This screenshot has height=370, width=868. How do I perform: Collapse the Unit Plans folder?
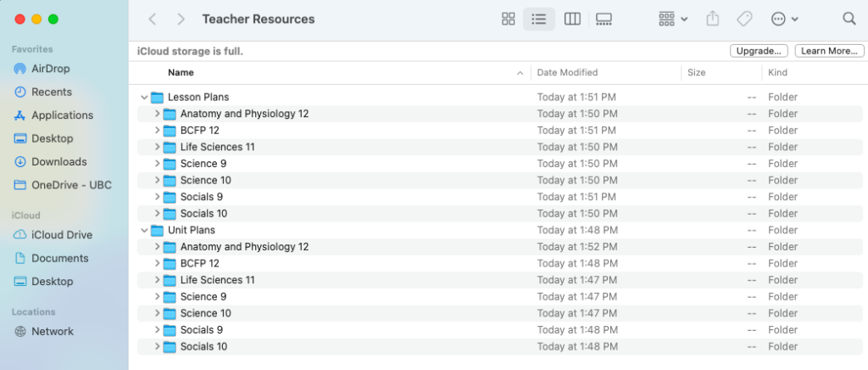[144, 231]
